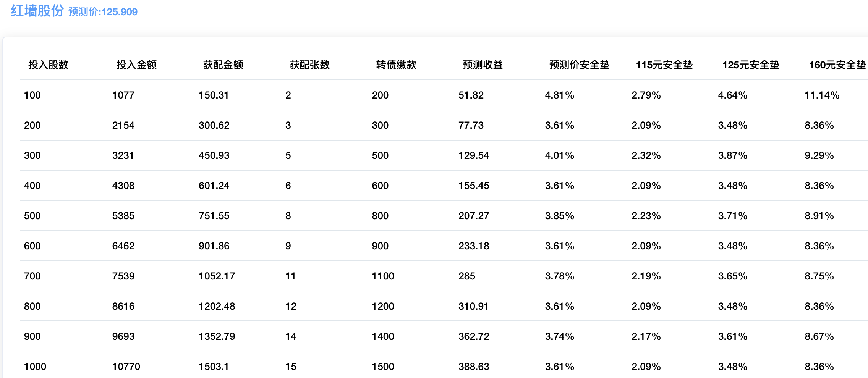Screen dimensions: 868x378
Task: Select the 150.31 allotment amount cell
Action: (214, 95)
